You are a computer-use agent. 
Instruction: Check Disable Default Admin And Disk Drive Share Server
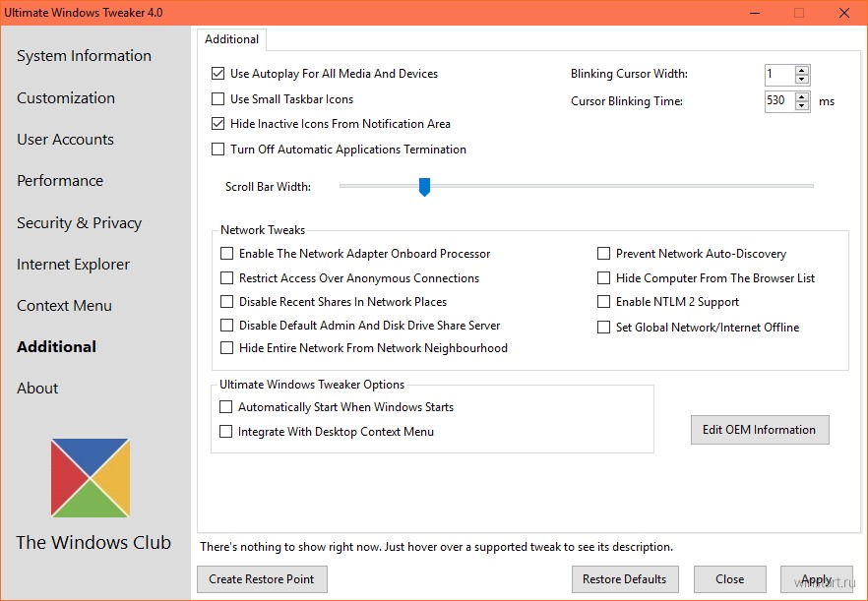pos(227,326)
